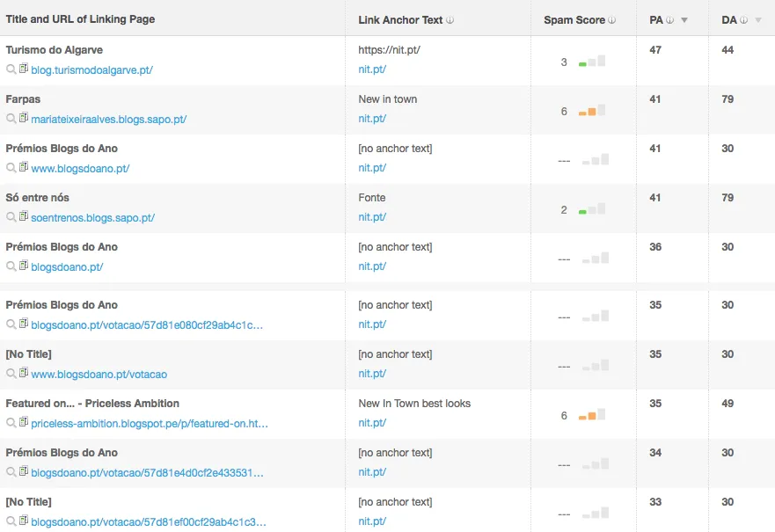Click the magnifier icon beside www.blogsdoano.pt/
Image resolution: width=775 pixels, height=532 pixels.
pyautogui.click(x=11, y=168)
